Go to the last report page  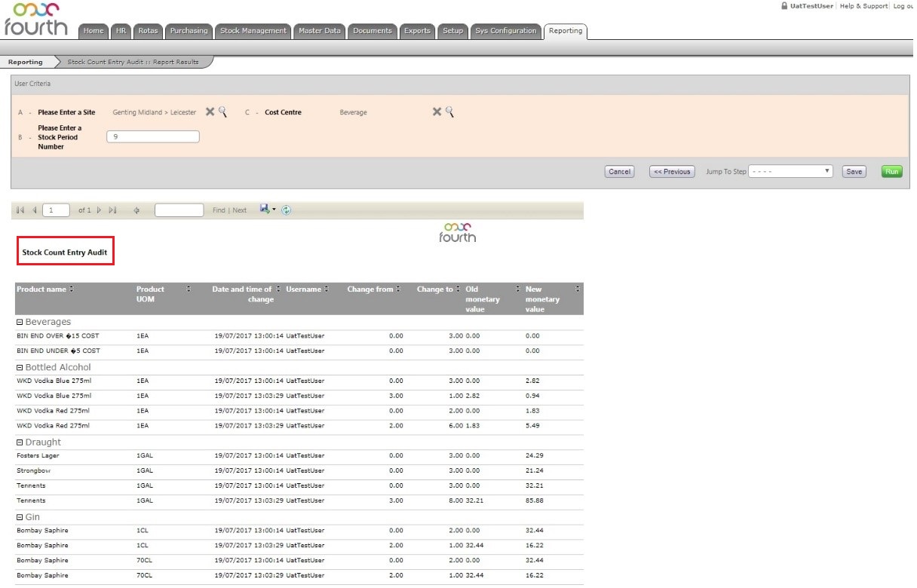pos(112,210)
